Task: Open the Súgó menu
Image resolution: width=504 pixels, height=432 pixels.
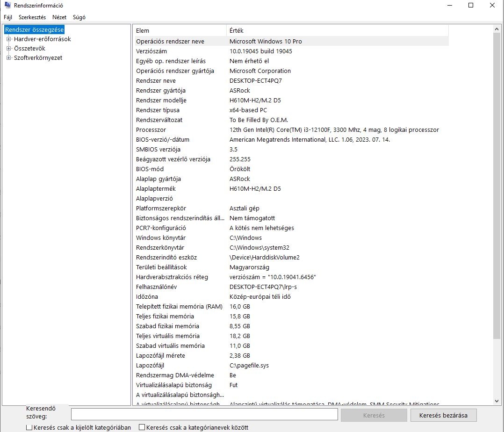Action: [x=79, y=17]
